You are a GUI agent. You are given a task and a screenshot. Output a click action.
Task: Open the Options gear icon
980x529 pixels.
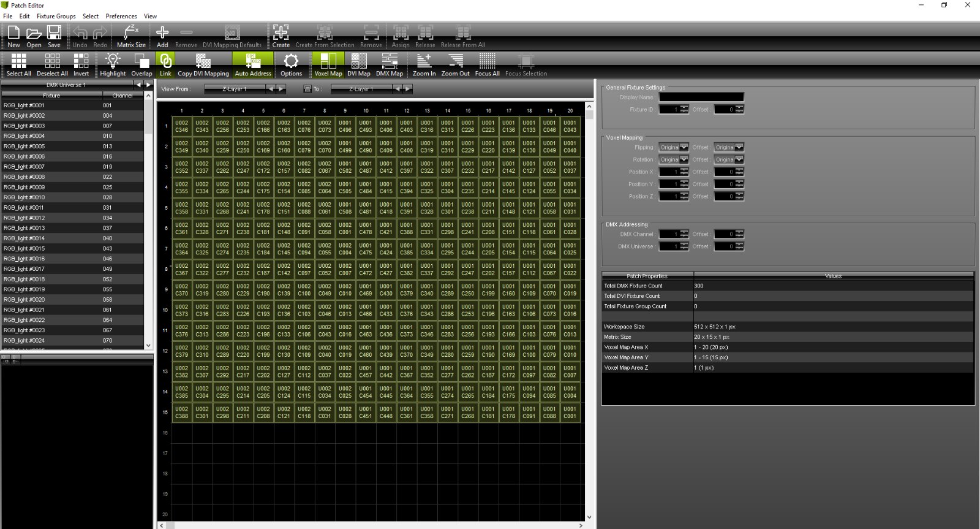tap(291, 64)
